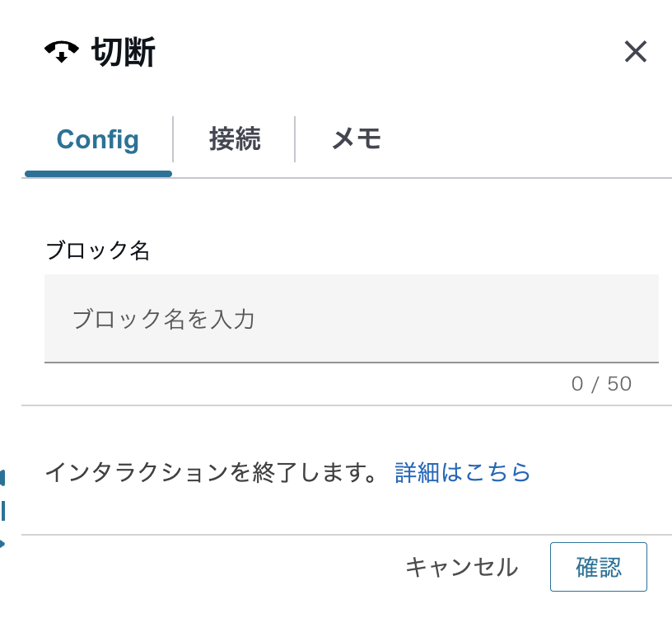Select the メモ tab
The image size is (672, 618).
coord(357,139)
